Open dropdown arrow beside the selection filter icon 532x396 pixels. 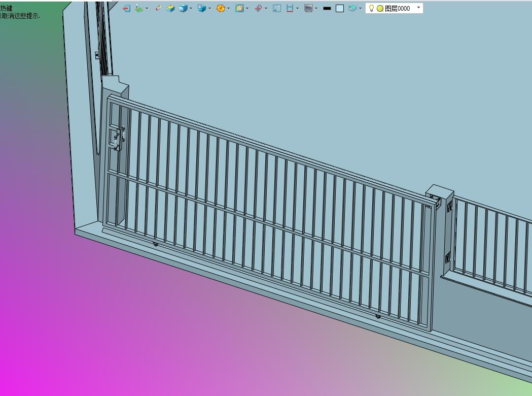point(147,9)
